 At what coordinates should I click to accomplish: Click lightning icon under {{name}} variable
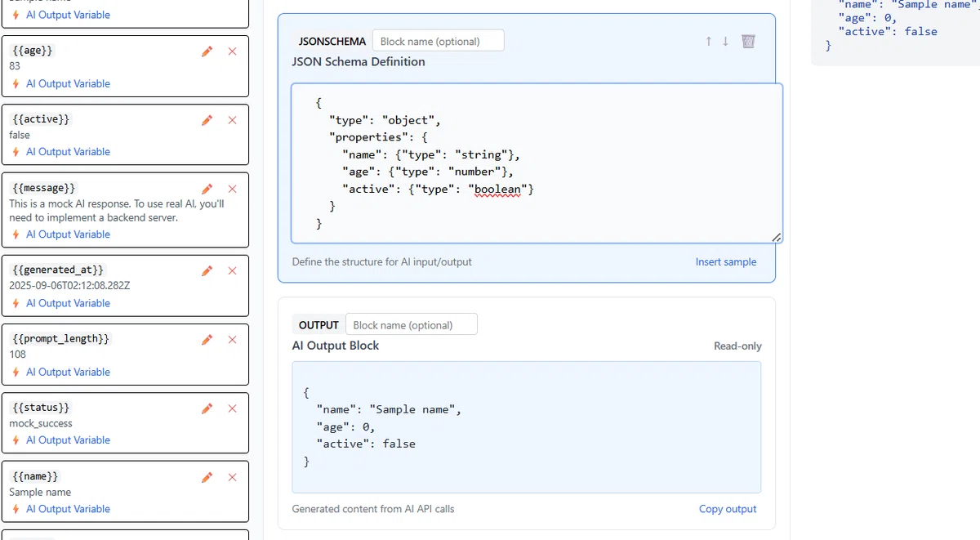pos(16,508)
